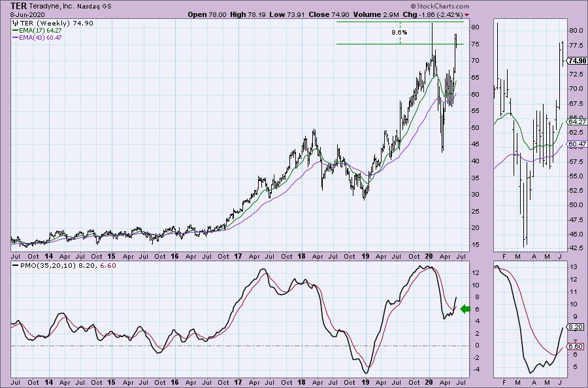This screenshot has height=388, width=588.
Task: Click the PMO(35,20,10) indicator label
Action: [x=47, y=265]
